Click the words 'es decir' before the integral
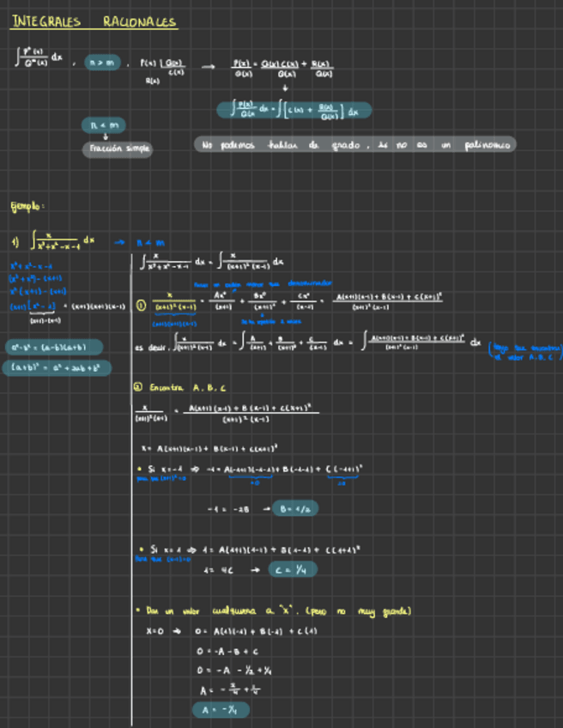Screen dimensions: 563x728 click(153, 348)
